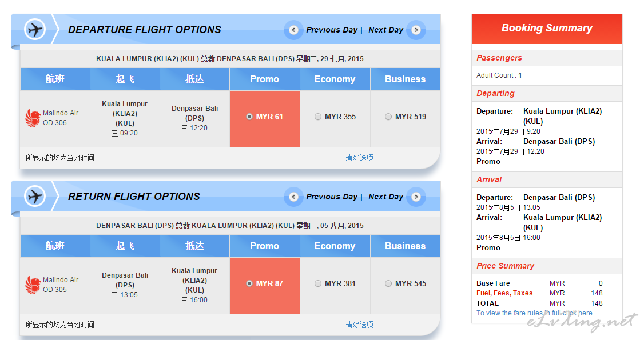
Task: Click the return section airplane icon
Action: [35, 197]
